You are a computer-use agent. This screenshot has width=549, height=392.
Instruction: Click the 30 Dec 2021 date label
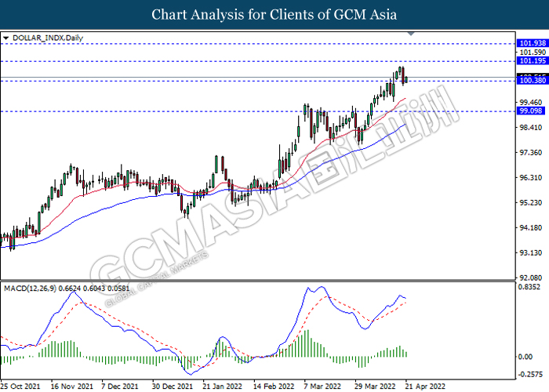(173, 386)
